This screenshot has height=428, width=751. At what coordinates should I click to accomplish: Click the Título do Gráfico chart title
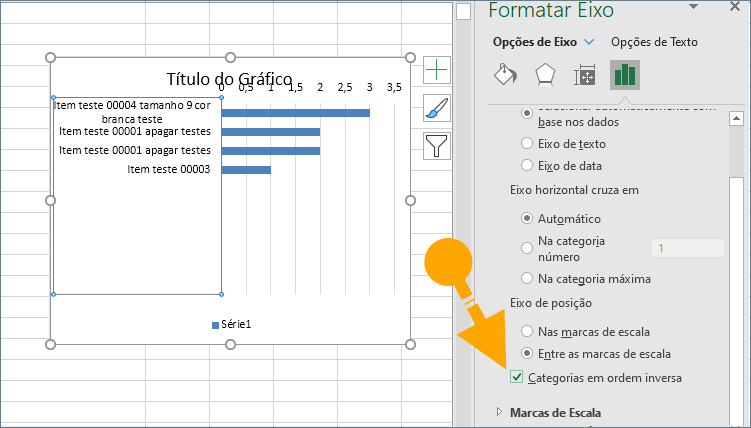click(x=229, y=79)
